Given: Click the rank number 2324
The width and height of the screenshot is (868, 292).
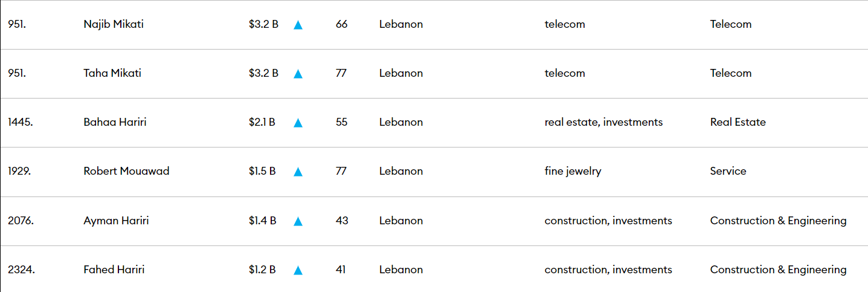Looking at the screenshot, I should [x=21, y=270].
